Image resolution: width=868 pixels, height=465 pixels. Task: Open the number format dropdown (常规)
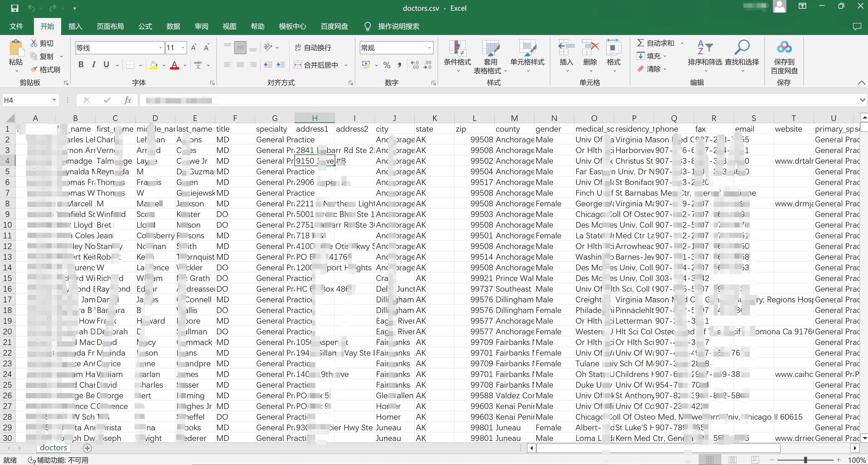429,48
